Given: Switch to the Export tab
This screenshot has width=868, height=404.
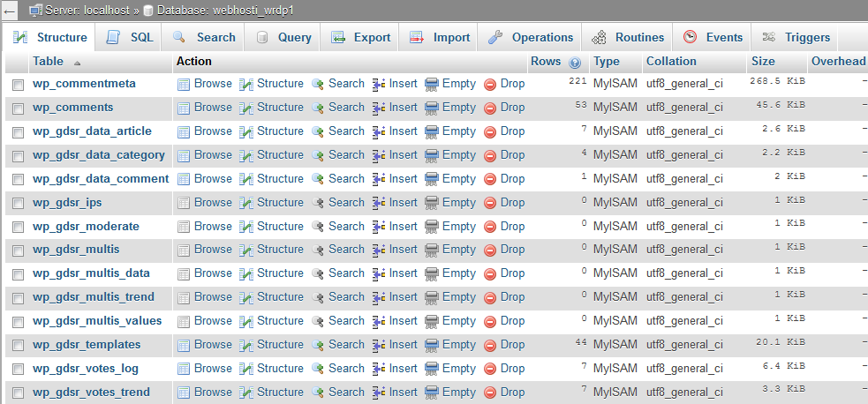Looking at the screenshot, I should [361, 38].
